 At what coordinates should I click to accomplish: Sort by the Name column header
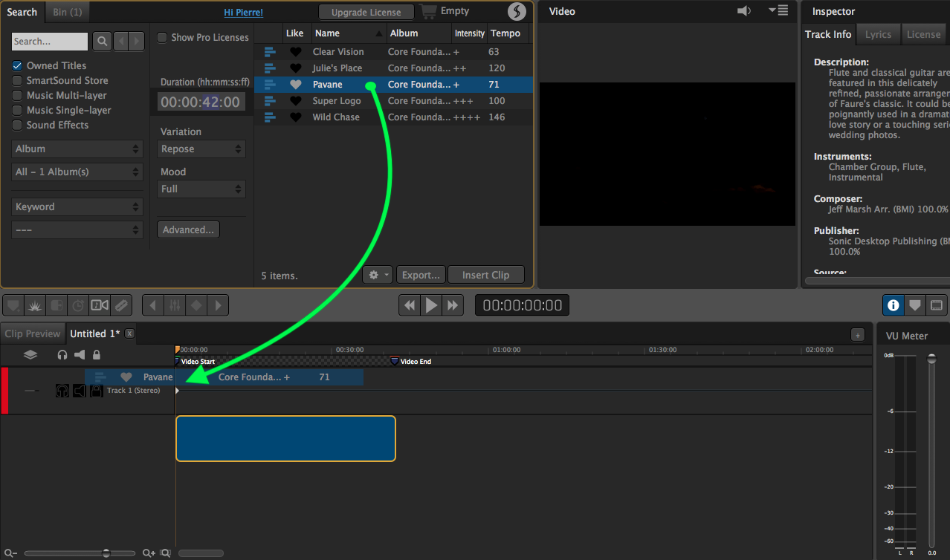point(349,33)
